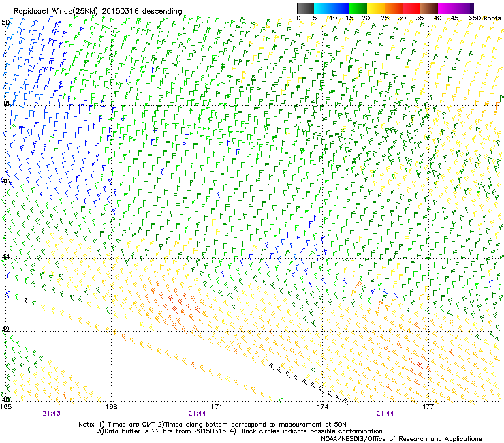Viewport: 504px width, 443px height.
Task: Click the 'Data buffer is 22 hrs' note line
Action: (240, 431)
